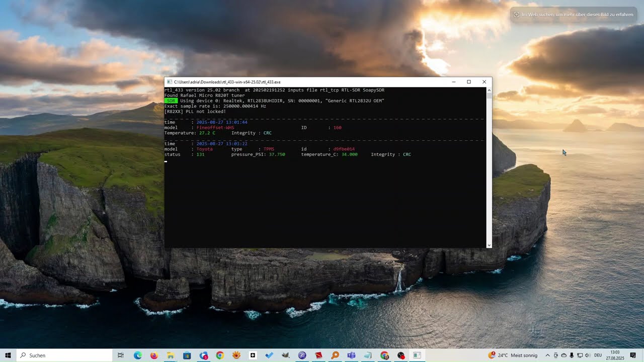644x362 pixels.
Task: Click the model value Fineoffset-WH5
Action: (215, 128)
